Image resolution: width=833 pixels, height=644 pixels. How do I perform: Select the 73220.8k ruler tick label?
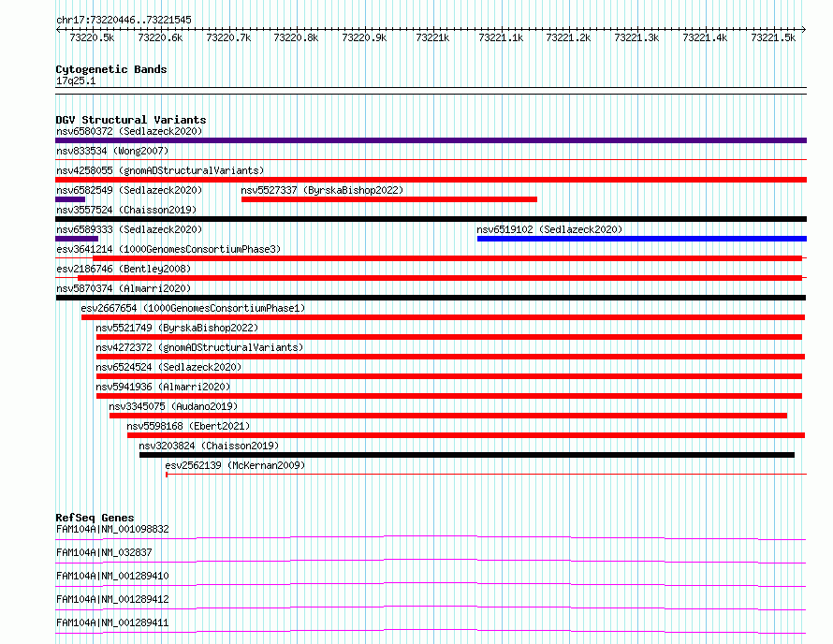pyautogui.click(x=296, y=37)
